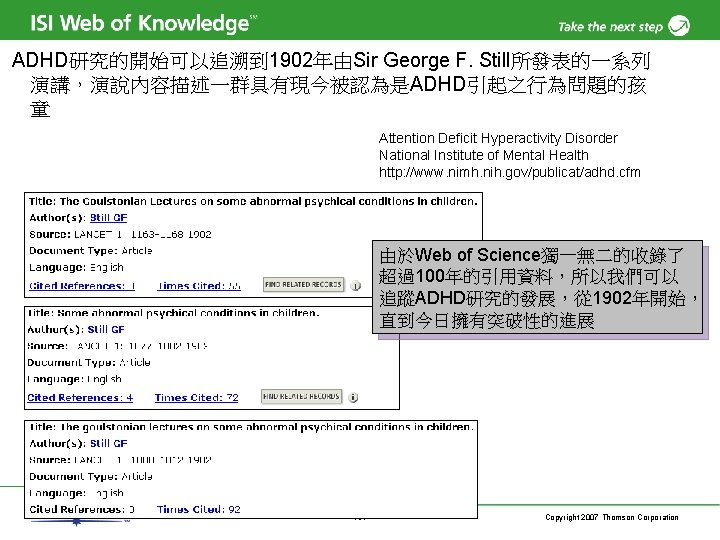Viewport: 720px width, 540px height.
Task: Open Cited References: 4 link
Action: click(x=80, y=398)
